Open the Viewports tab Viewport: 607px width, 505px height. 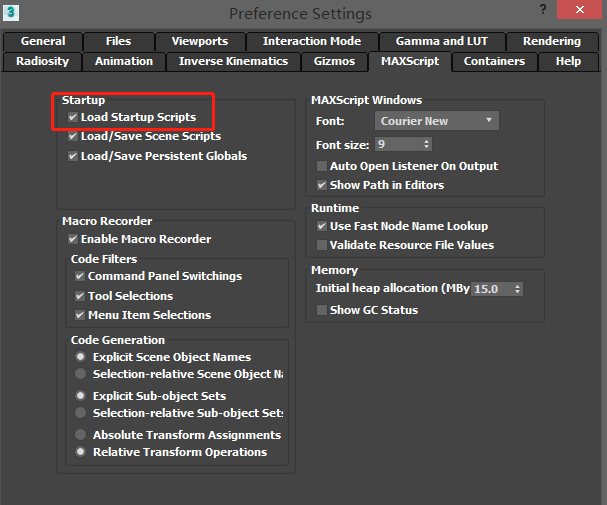(x=199, y=41)
